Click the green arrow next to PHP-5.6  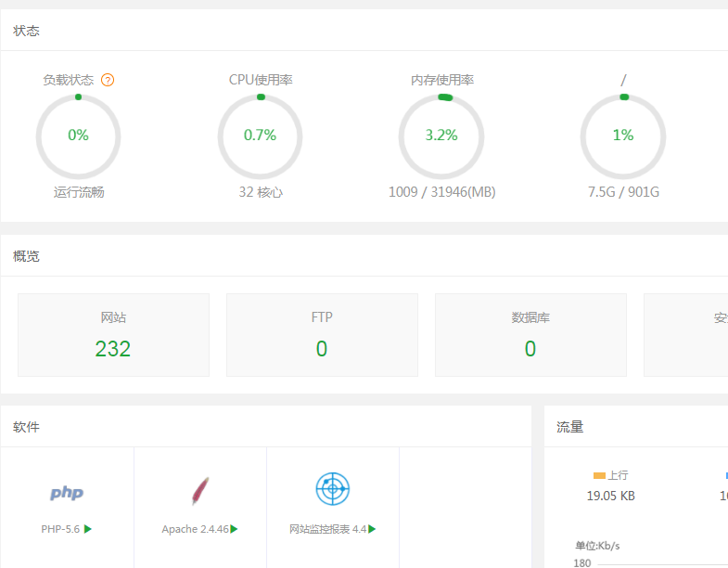pos(88,529)
